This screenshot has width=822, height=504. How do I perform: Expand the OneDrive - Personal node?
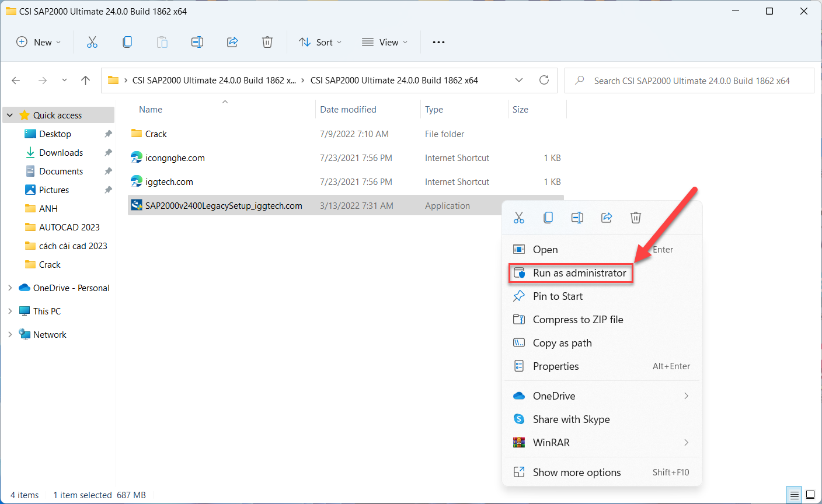pyautogui.click(x=10, y=288)
